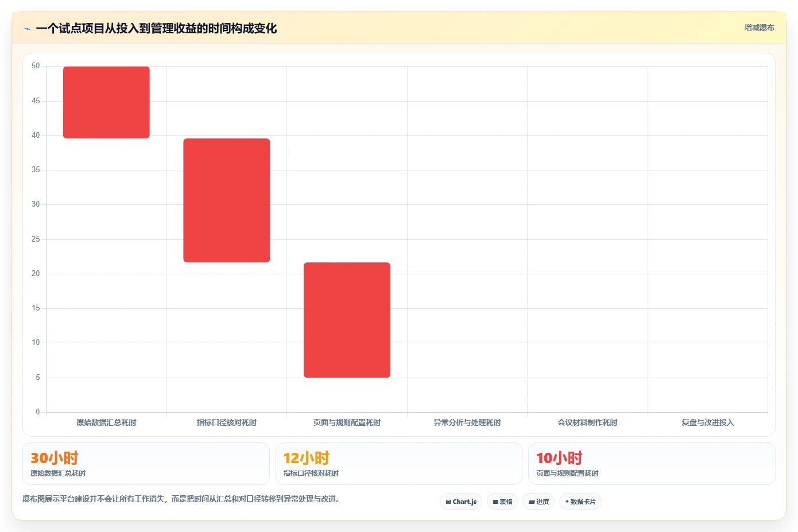The height and width of the screenshot is (532, 798).
Task: Click the x-axis label 复盘与改进投入
Action: pyautogui.click(x=708, y=422)
